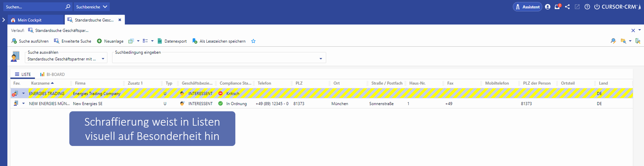
Task: Click the Neuanlage green plus icon
Action: coord(99,41)
